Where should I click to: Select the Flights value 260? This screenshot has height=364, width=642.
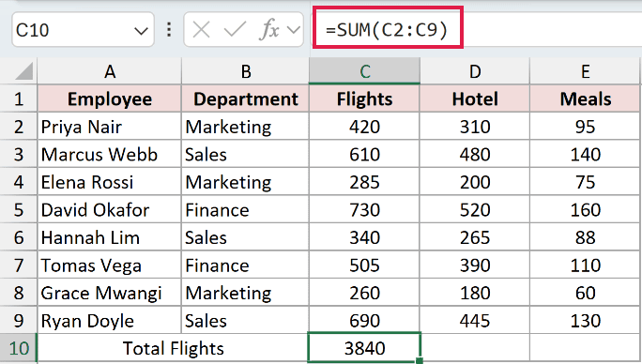[x=364, y=293]
